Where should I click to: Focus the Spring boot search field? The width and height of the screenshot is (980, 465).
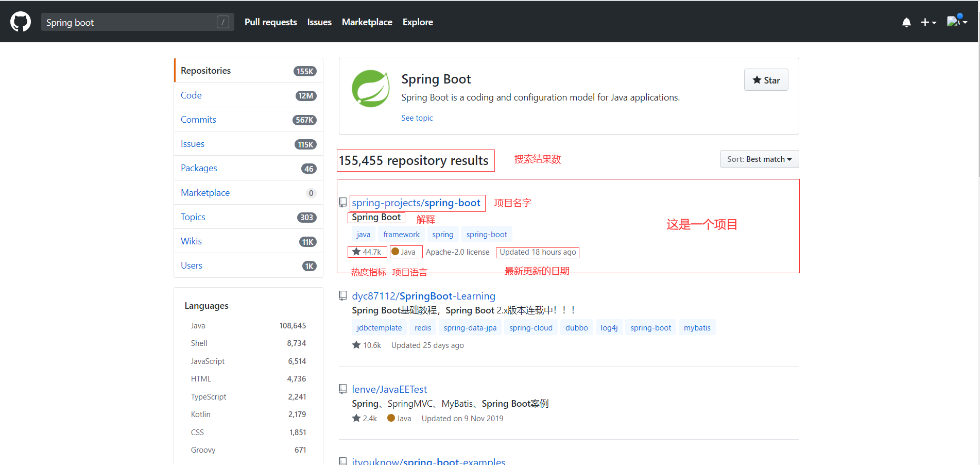click(137, 22)
